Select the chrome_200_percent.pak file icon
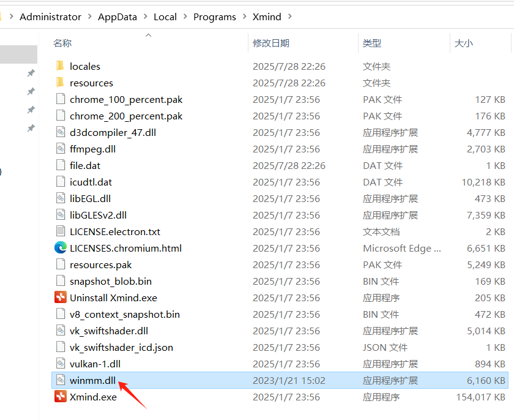The width and height of the screenshot is (514, 420). tap(61, 116)
